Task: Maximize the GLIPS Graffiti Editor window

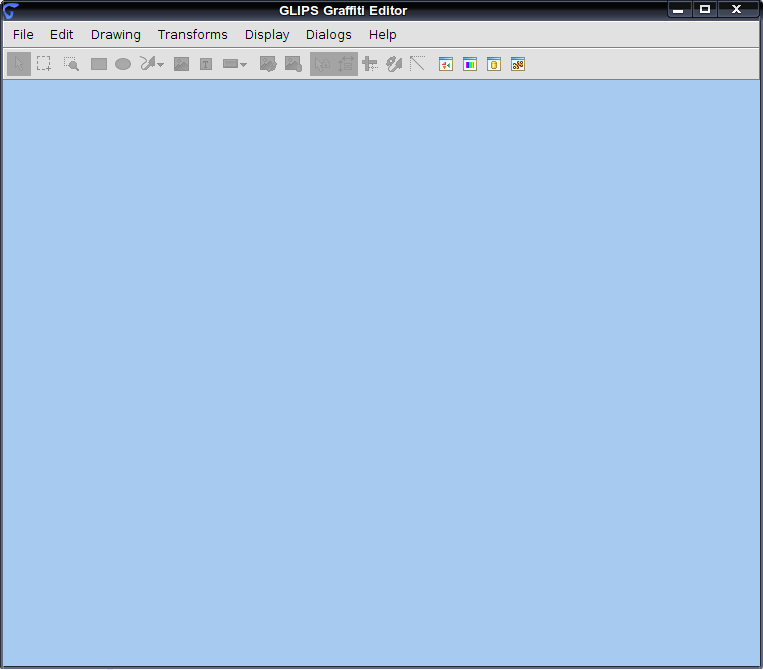Action: pos(705,10)
